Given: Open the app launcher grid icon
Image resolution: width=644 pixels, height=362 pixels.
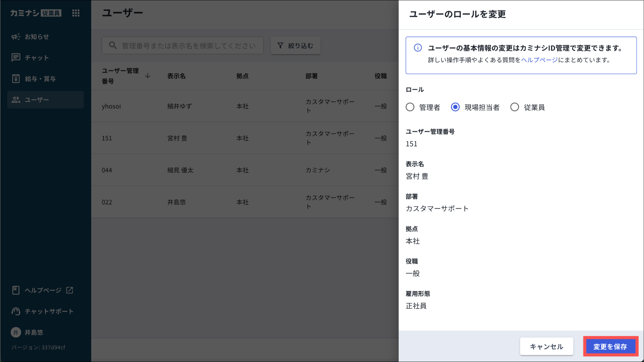Looking at the screenshot, I should click(76, 13).
